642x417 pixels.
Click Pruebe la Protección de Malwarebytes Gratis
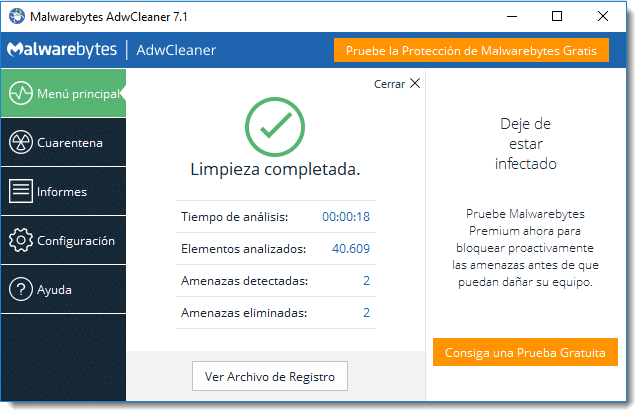coord(470,50)
